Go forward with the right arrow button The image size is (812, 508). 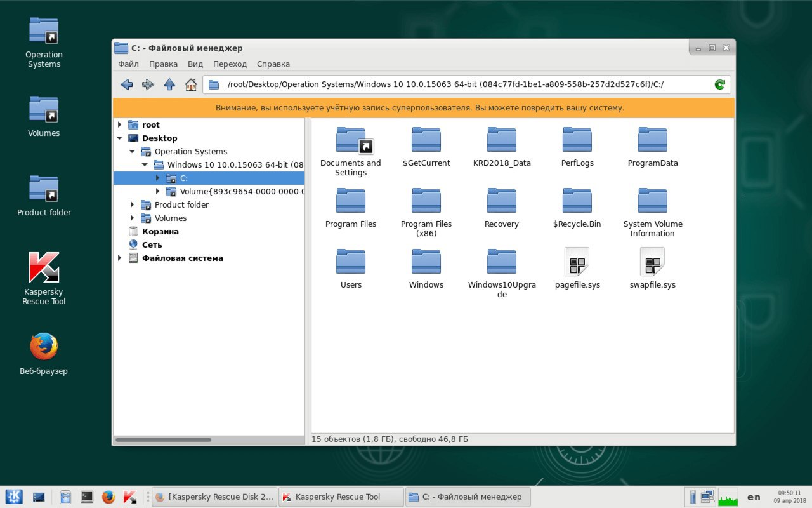[x=148, y=84]
